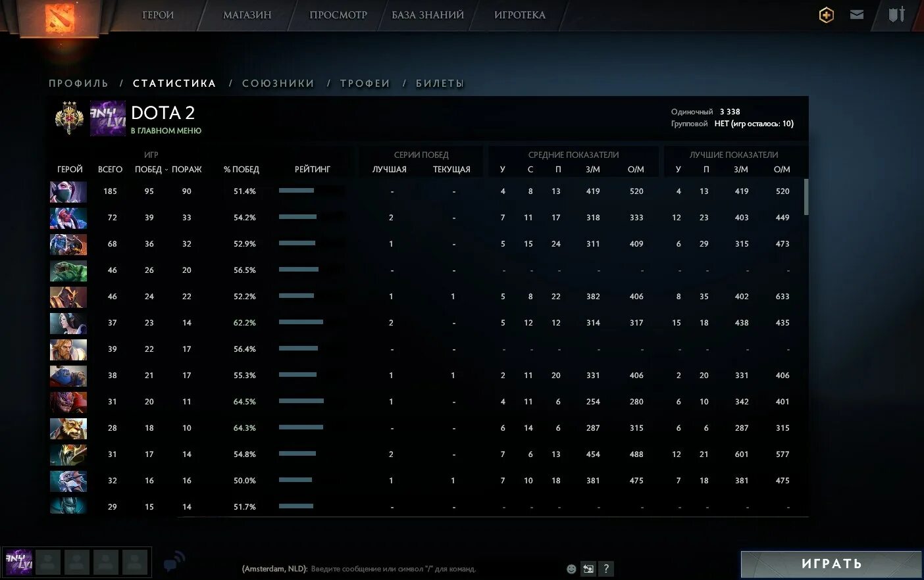This screenshot has width=924, height=580.
Task: Open the МАГАЗИН menu
Action: 247,15
